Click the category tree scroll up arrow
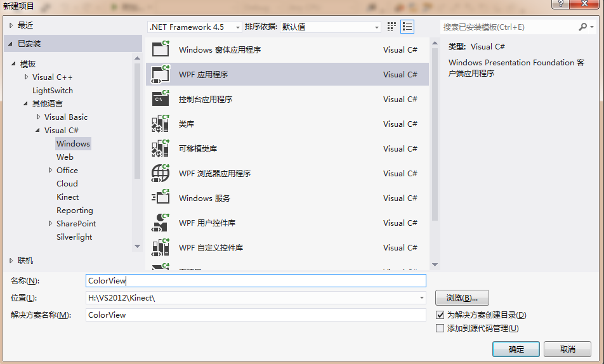The width and height of the screenshot is (604, 364). click(x=137, y=58)
